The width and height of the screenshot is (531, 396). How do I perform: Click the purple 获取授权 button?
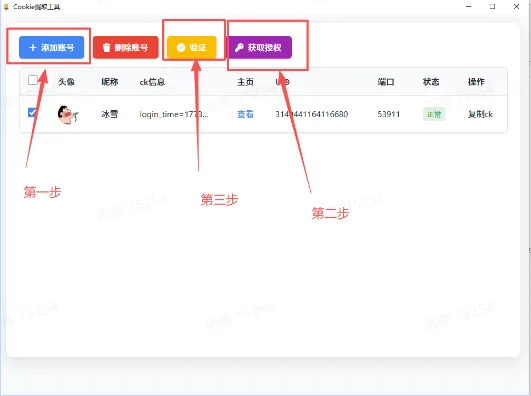tap(259, 47)
